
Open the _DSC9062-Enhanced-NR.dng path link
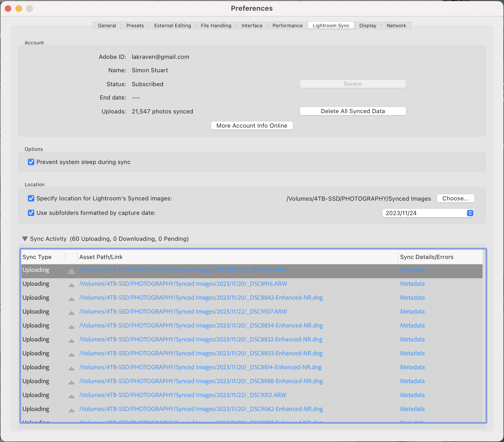pyautogui.click(x=201, y=409)
